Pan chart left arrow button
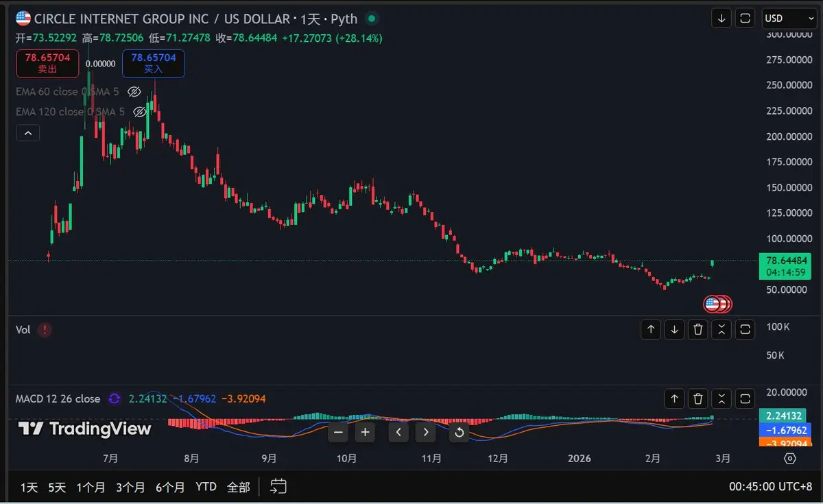Image resolution: width=823 pixels, height=504 pixels. coord(399,432)
